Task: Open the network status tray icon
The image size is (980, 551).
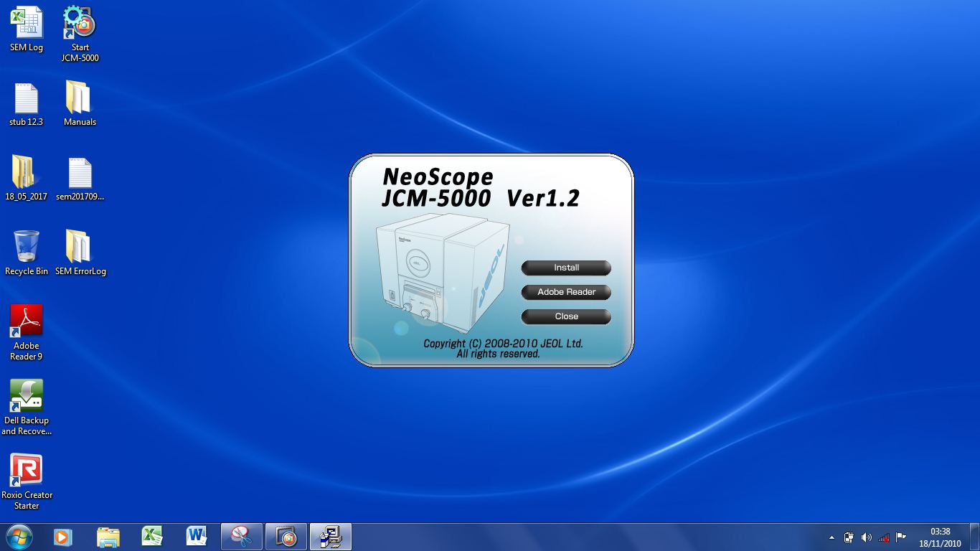Action: [x=884, y=537]
